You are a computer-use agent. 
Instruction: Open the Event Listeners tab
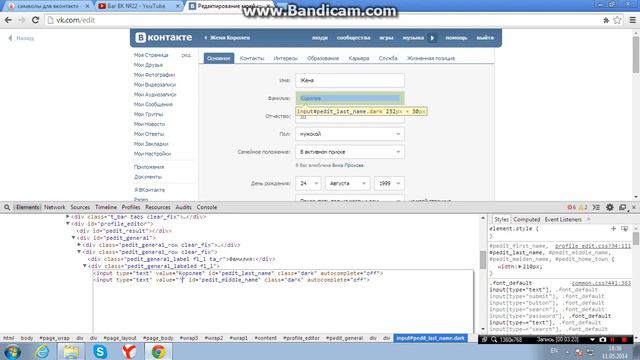[563, 220]
